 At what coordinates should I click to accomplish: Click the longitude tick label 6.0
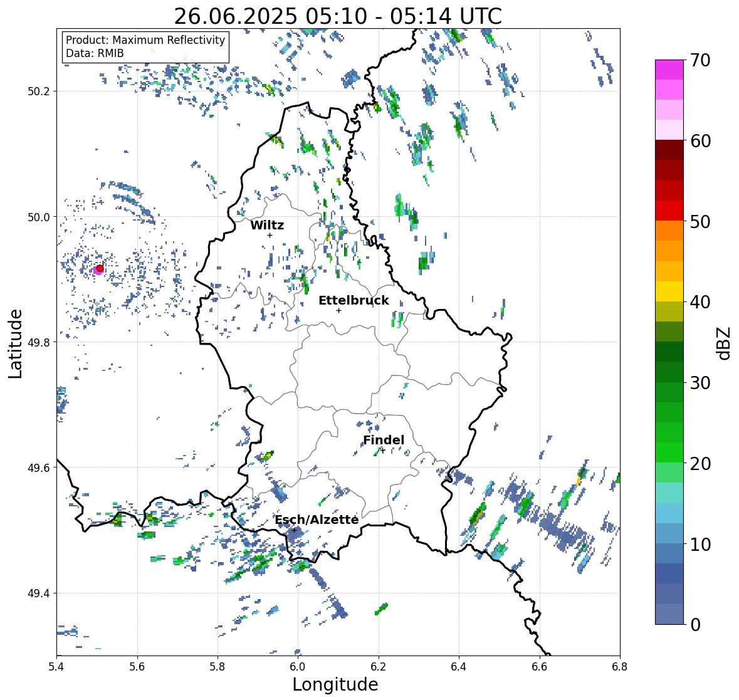[x=298, y=667]
